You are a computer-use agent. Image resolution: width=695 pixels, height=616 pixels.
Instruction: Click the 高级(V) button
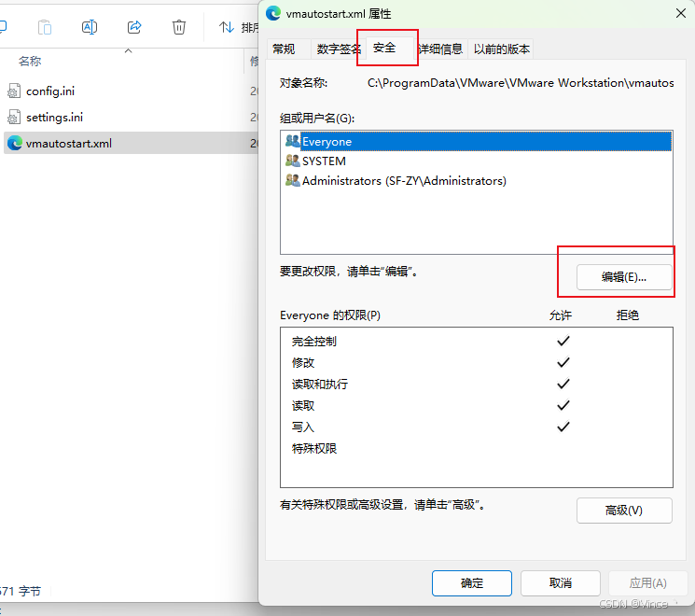[624, 511]
